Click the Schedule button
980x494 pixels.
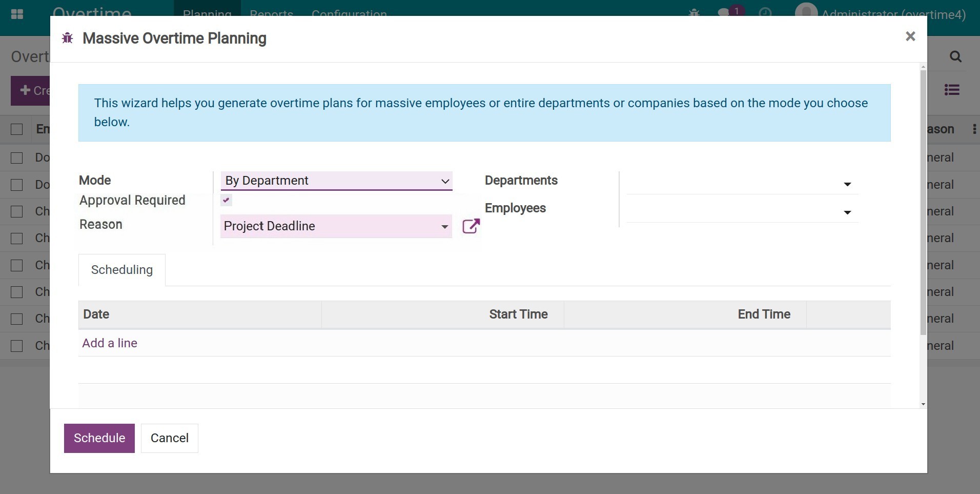tap(99, 438)
